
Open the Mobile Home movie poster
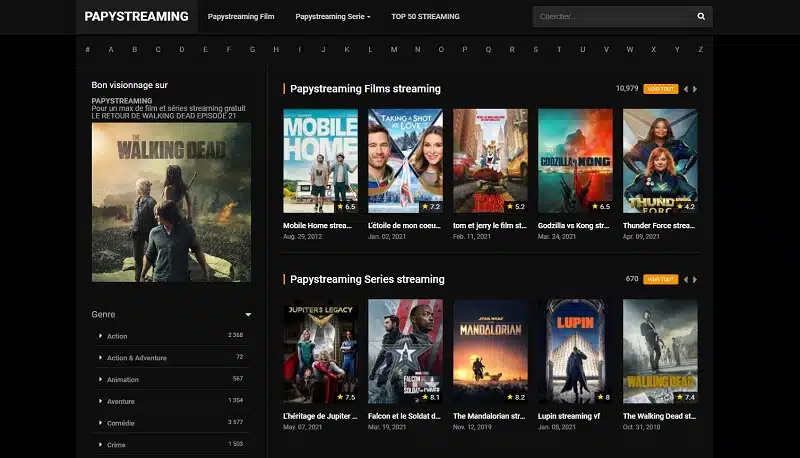tap(320, 161)
